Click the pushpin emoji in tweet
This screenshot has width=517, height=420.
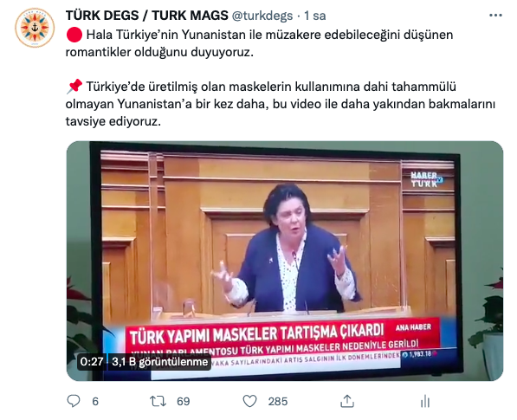click(74, 87)
